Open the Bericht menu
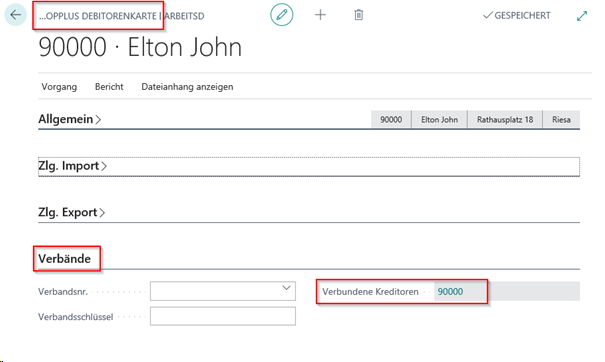The image size is (605, 362). tap(109, 87)
